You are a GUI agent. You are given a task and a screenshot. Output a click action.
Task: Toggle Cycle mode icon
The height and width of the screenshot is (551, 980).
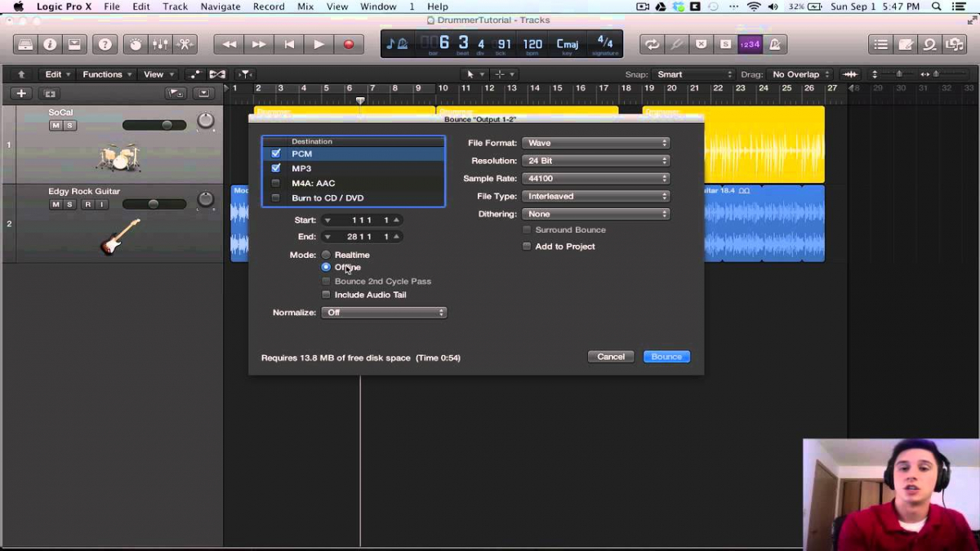pos(652,44)
